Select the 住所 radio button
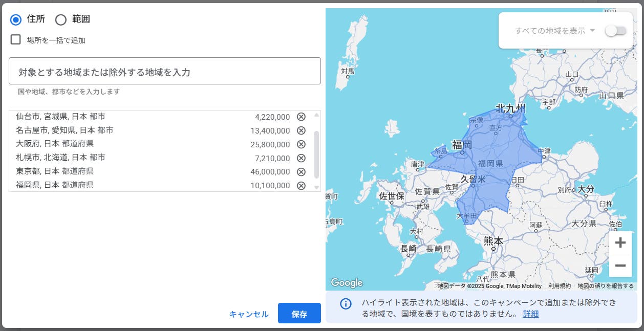This screenshot has height=331, width=644. click(x=16, y=19)
